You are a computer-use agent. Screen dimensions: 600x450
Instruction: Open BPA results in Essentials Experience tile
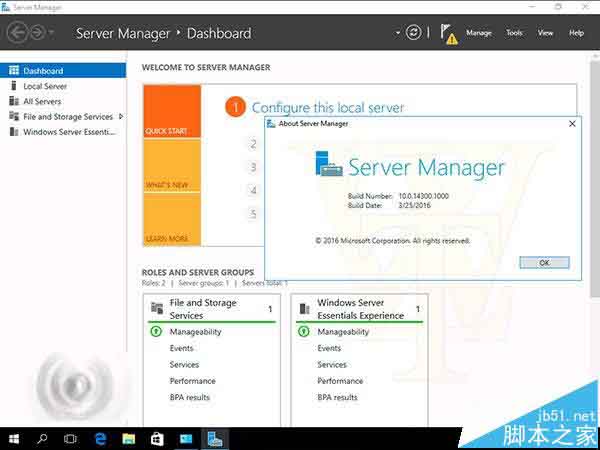click(338, 398)
